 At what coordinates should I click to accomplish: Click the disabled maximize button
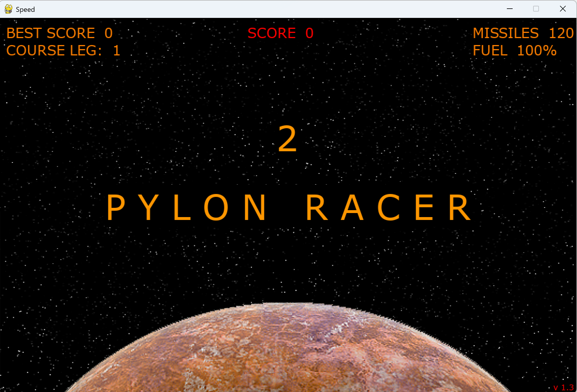point(536,9)
